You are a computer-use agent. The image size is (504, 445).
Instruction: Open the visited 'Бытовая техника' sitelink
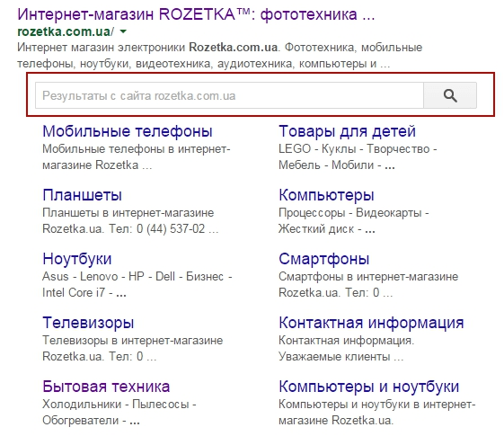tap(106, 387)
